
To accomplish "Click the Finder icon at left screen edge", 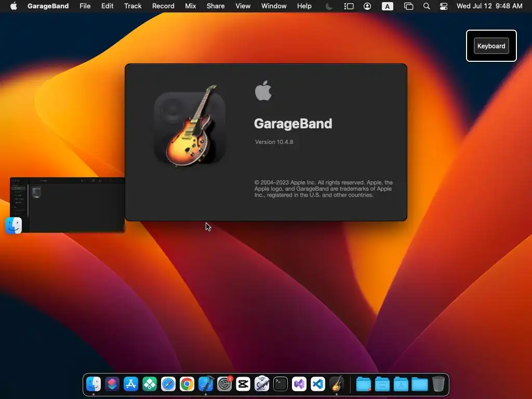I will (x=14, y=225).
